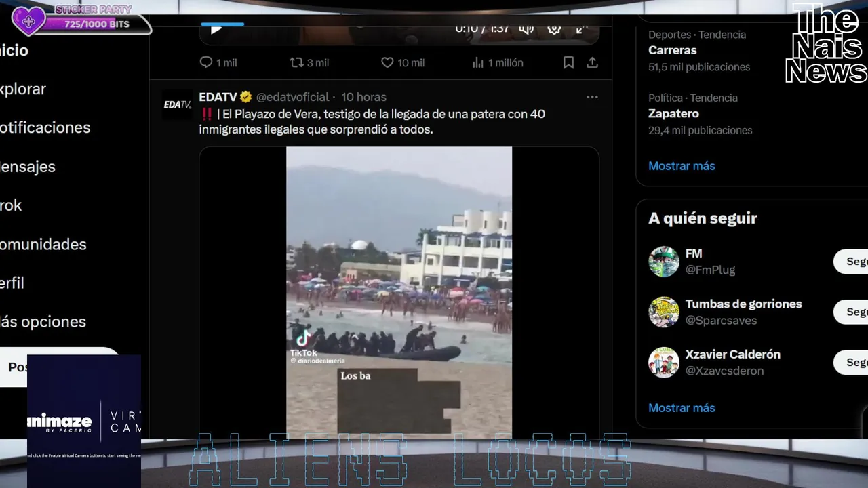Click the 725/1000 BITS progress bar
Screen dimensions: 868x488
[97, 24]
